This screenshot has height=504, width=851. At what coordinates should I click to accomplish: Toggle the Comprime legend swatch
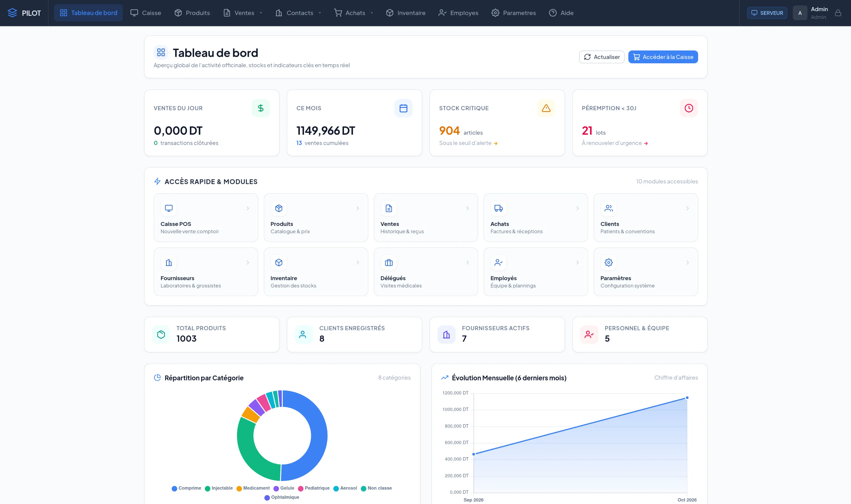(x=174, y=488)
